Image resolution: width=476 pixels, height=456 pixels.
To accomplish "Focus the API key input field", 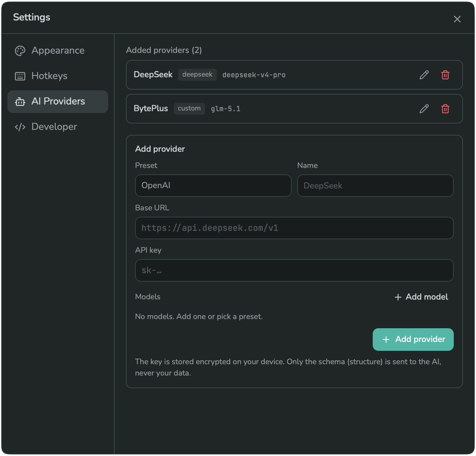I will [x=294, y=270].
